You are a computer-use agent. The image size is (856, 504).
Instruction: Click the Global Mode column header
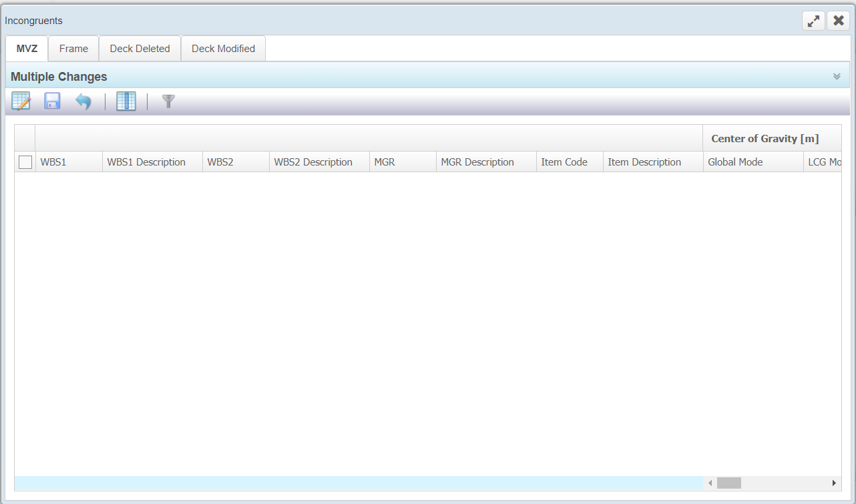point(753,162)
